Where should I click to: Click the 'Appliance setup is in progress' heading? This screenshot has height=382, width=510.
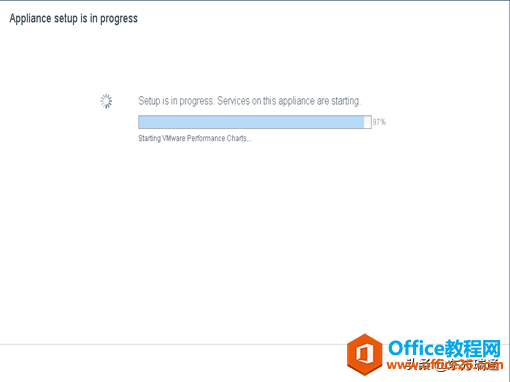(74, 19)
